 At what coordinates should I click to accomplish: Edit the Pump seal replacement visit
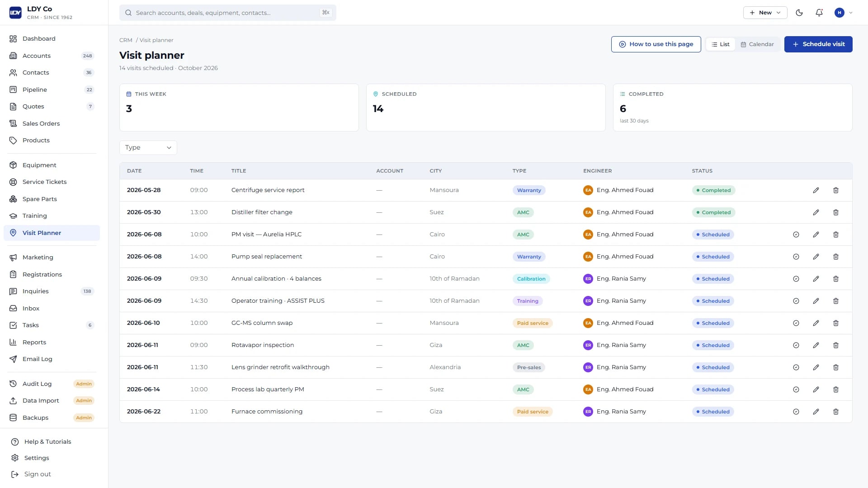pyautogui.click(x=816, y=257)
